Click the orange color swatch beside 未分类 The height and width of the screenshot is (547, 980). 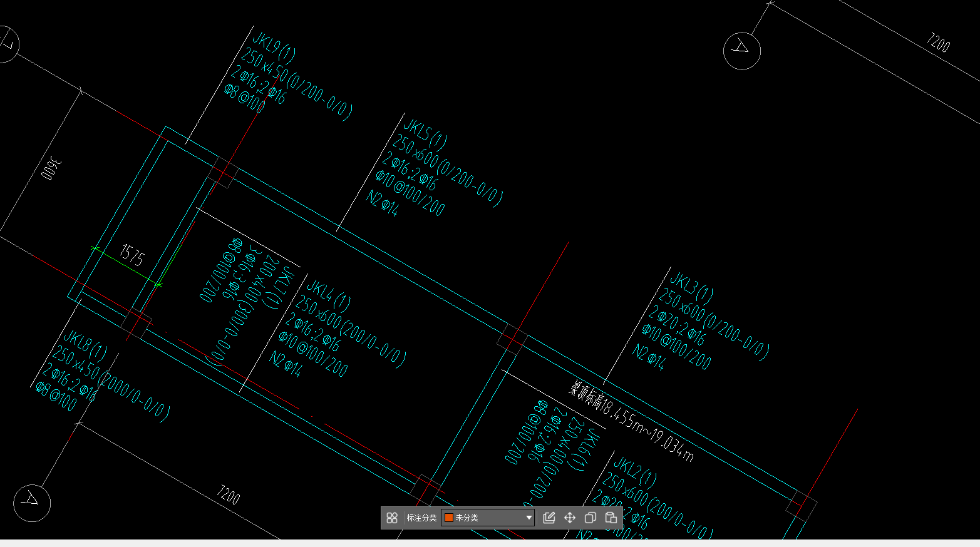tap(449, 518)
